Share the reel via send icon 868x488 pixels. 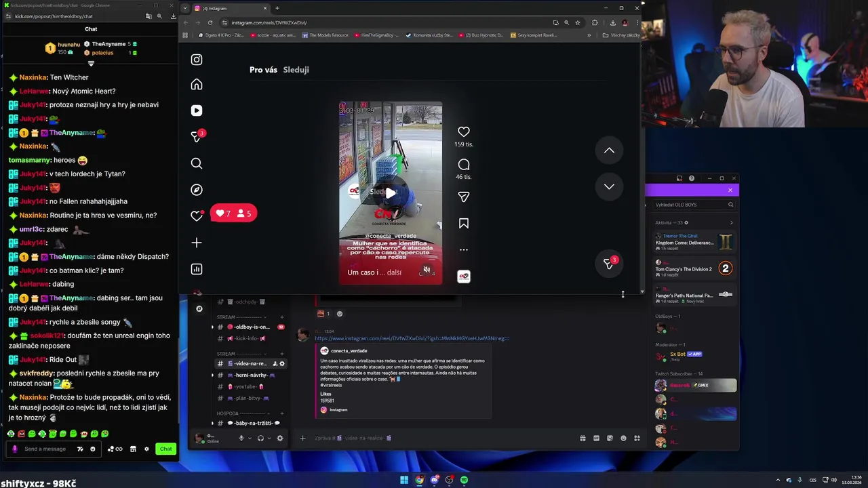coord(464,197)
